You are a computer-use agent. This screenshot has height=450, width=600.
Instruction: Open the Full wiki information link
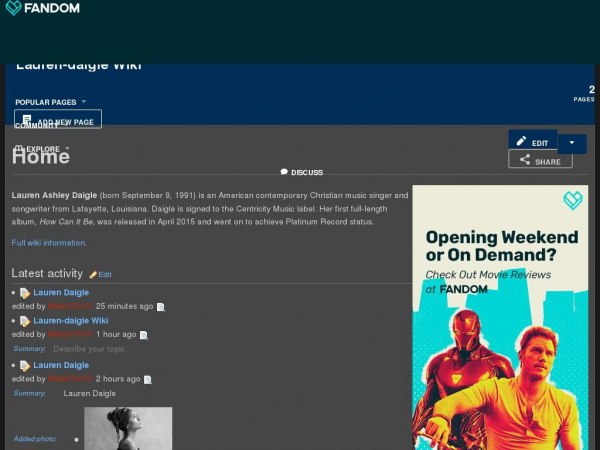click(49, 243)
